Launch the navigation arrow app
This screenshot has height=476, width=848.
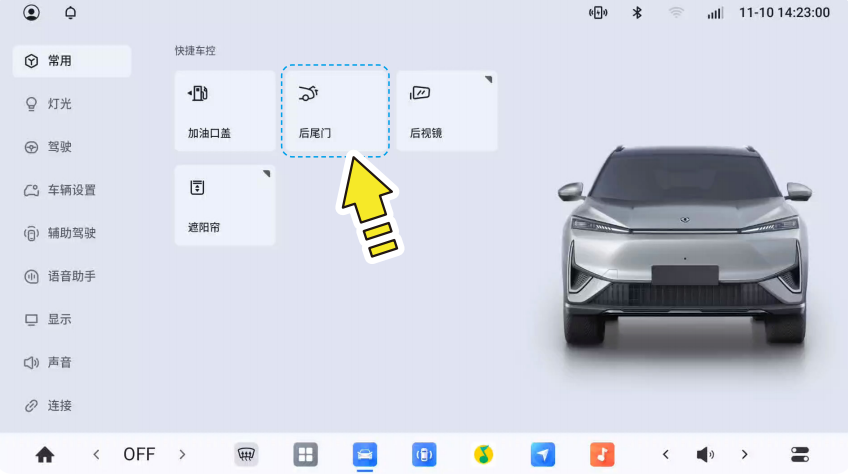pyautogui.click(x=542, y=454)
